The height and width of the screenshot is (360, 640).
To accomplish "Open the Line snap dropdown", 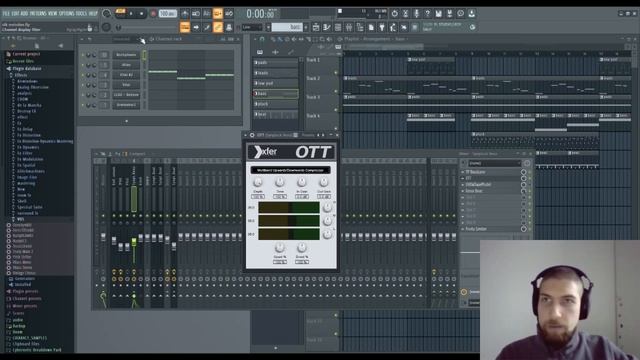I will (x=252, y=27).
